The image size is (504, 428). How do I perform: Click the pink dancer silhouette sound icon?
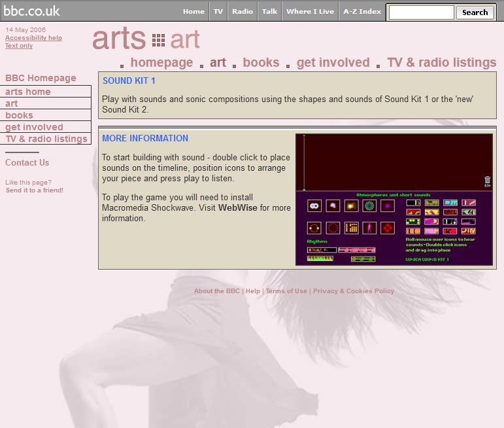369,228
